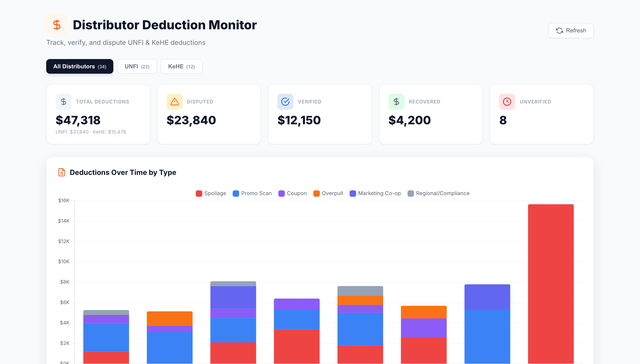
Task: Click the tall red spoilage bar in chart
Action: (551, 275)
